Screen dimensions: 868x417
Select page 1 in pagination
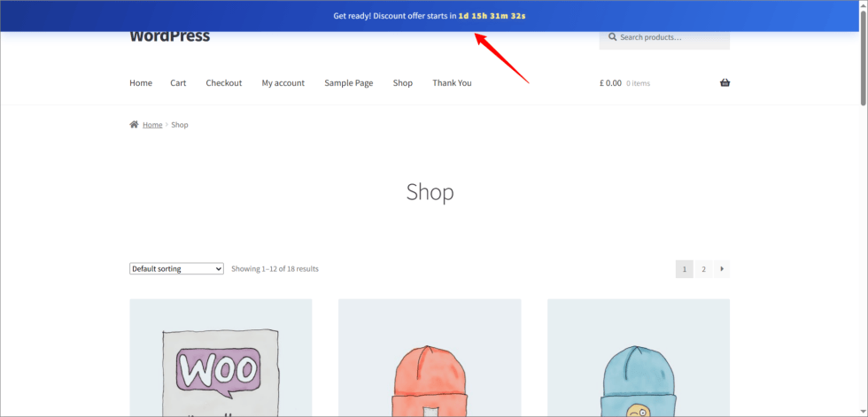pos(684,269)
